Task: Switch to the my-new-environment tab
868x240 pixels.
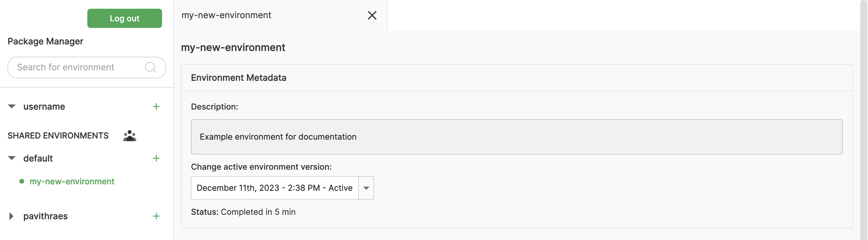Action: 226,16
